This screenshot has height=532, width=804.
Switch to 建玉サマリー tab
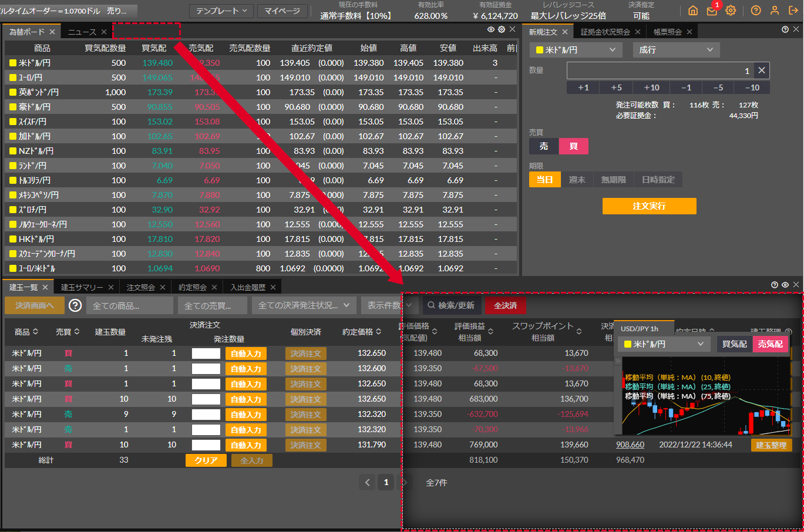point(82,287)
